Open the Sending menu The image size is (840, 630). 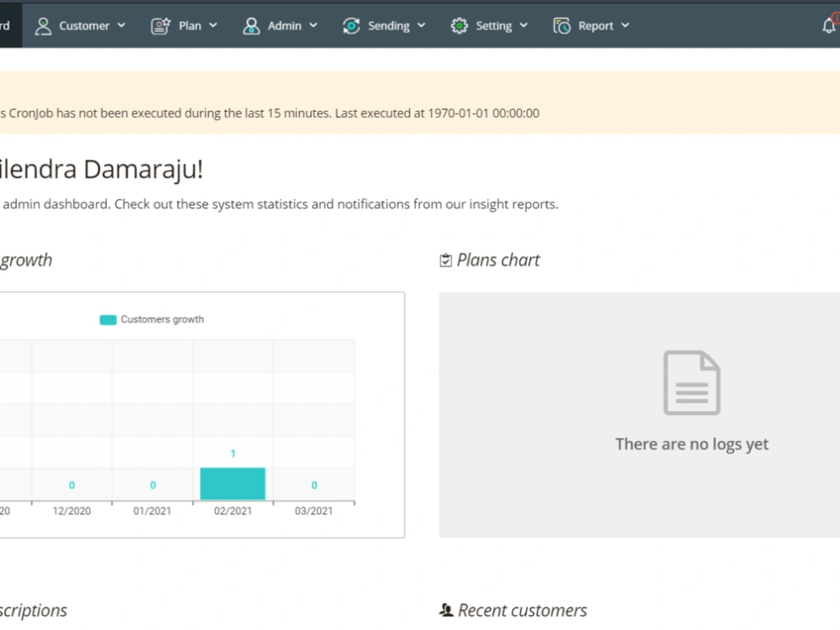tap(384, 26)
